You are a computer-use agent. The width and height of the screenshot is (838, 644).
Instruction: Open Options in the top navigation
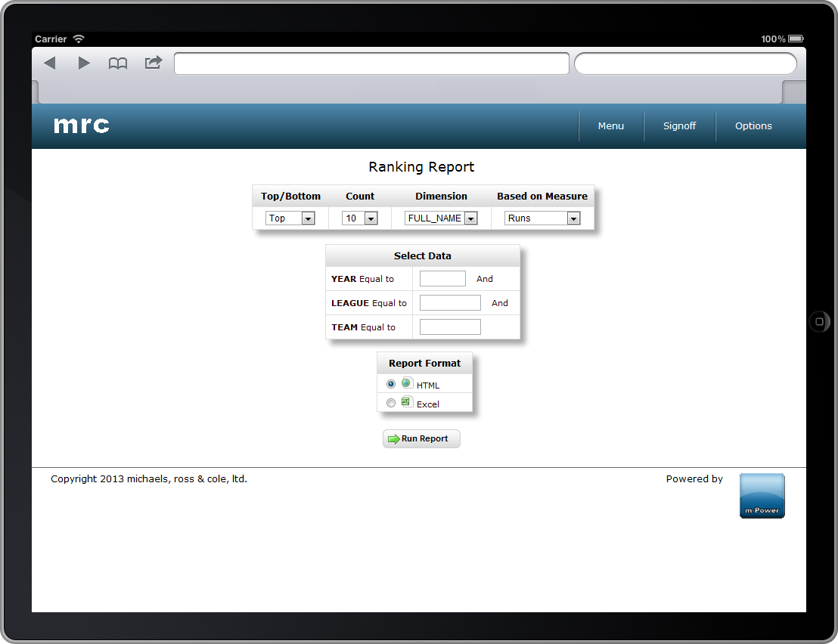pos(753,125)
